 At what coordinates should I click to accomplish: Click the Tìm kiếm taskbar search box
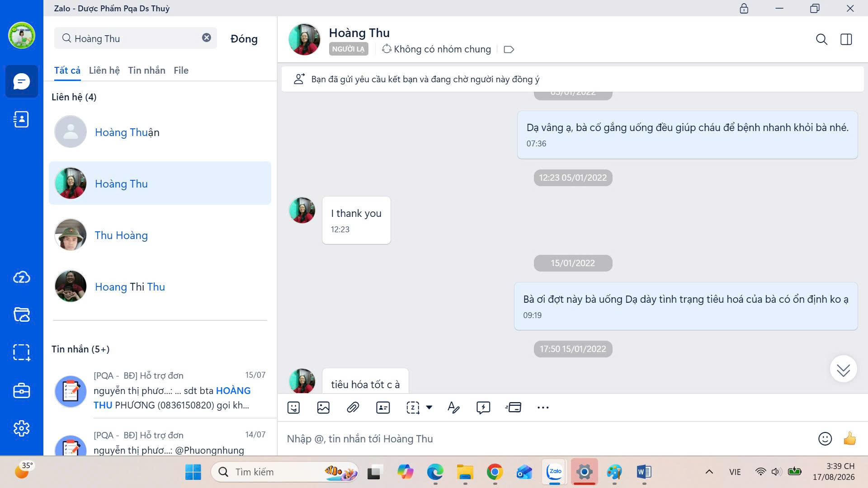coord(285,472)
